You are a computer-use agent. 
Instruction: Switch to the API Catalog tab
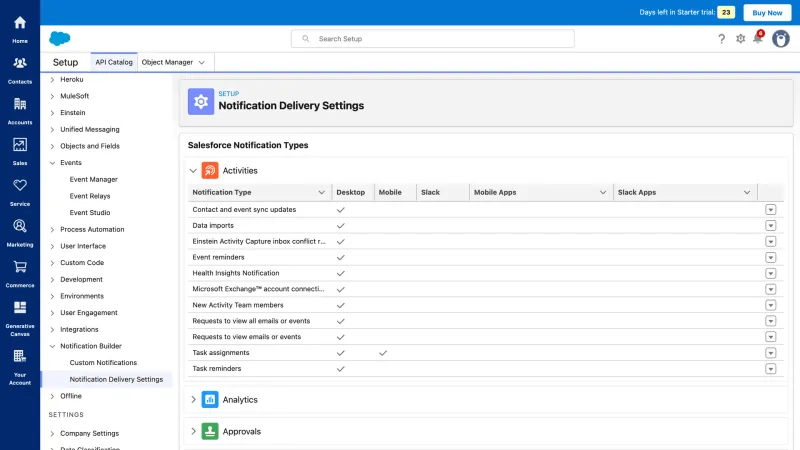[114, 62]
